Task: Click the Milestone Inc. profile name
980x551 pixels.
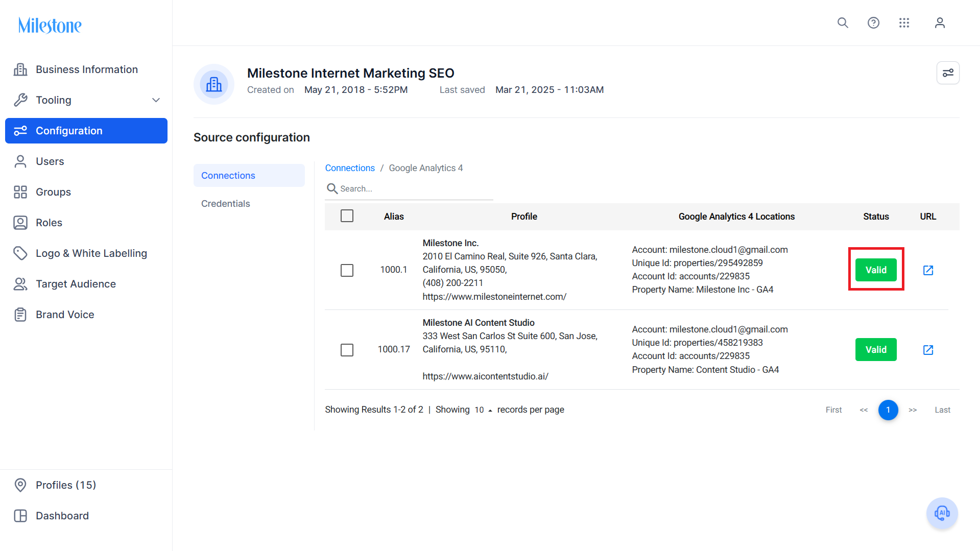Action: click(450, 243)
